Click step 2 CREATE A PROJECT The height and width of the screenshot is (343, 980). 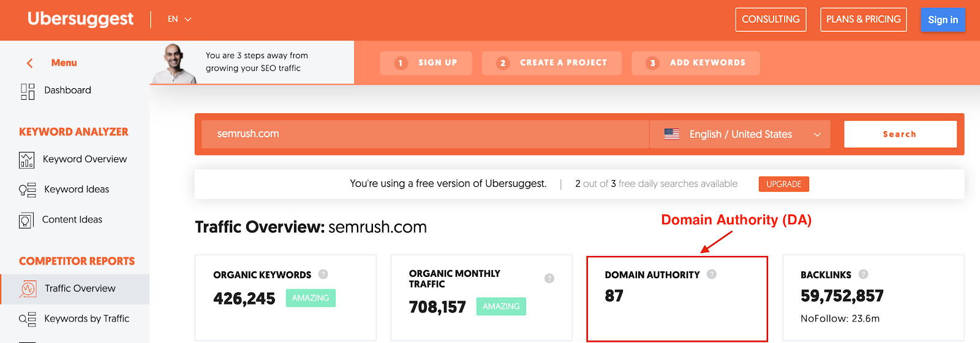point(552,63)
